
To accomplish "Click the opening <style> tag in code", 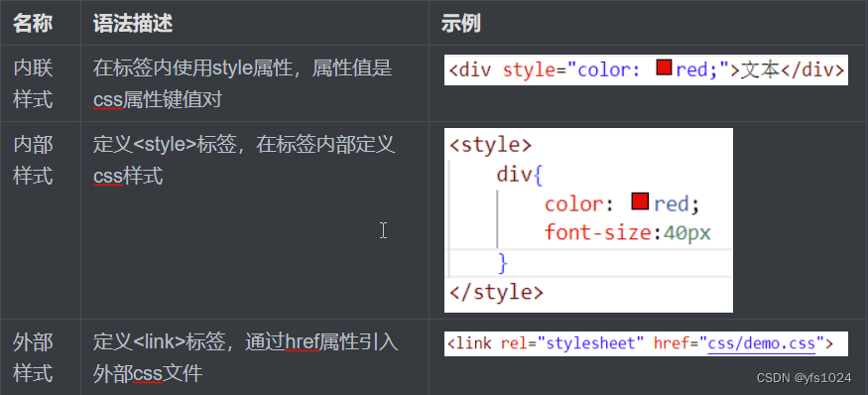I will (490, 145).
